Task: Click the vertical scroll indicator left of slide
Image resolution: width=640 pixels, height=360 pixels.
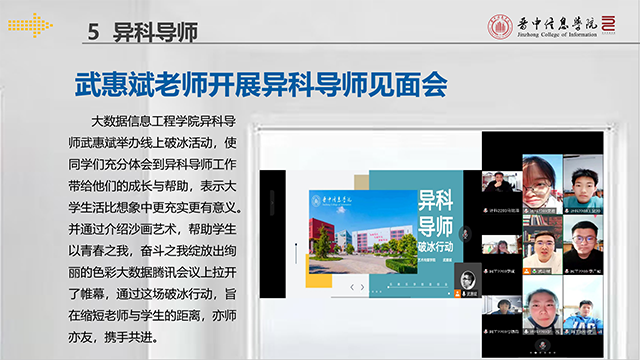Action: pyautogui.click(x=296, y=253)
